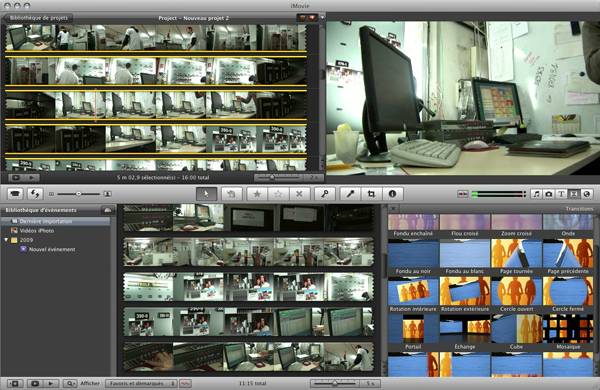
Task: Open the project header dropdown arrow
Action: [x=322, y=18]
